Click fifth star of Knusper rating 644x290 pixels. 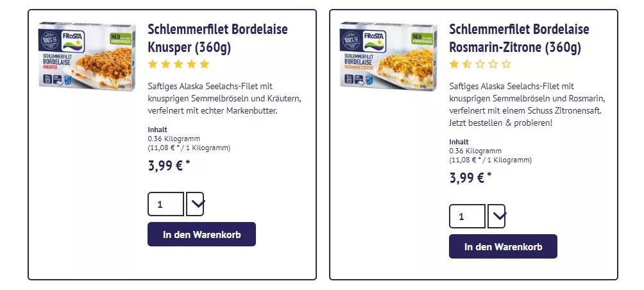[205, 64]
